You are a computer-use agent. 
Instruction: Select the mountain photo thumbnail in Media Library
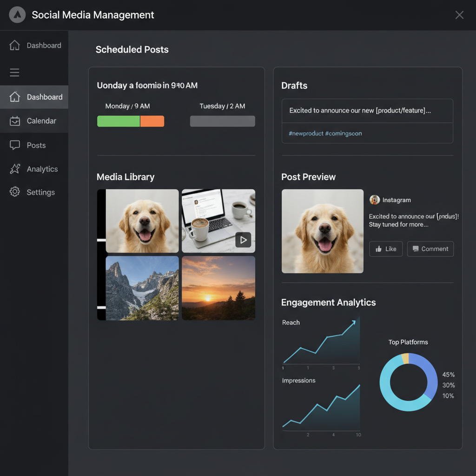142,288
